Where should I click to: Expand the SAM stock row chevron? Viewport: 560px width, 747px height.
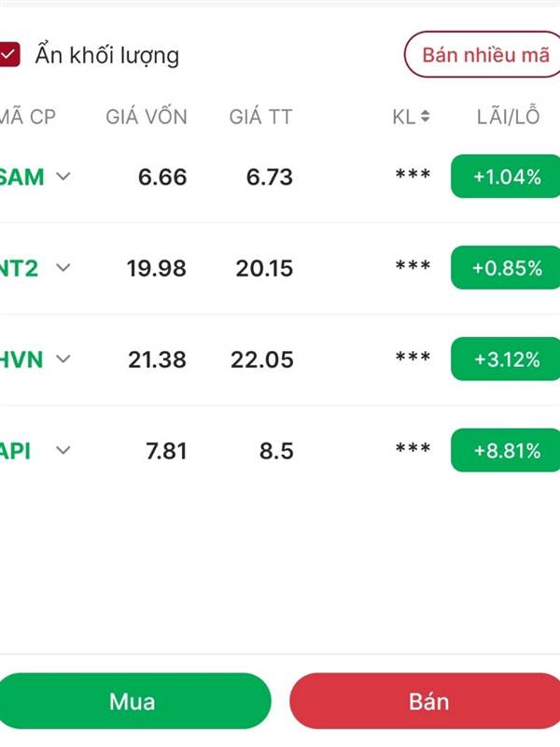pos(63,176)
